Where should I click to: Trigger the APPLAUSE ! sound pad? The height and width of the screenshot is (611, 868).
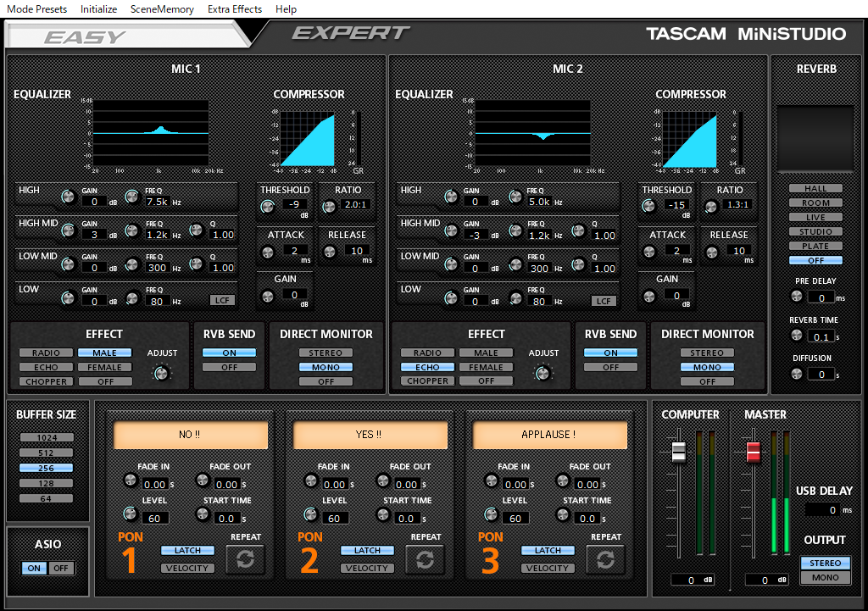tap(549, 435)
